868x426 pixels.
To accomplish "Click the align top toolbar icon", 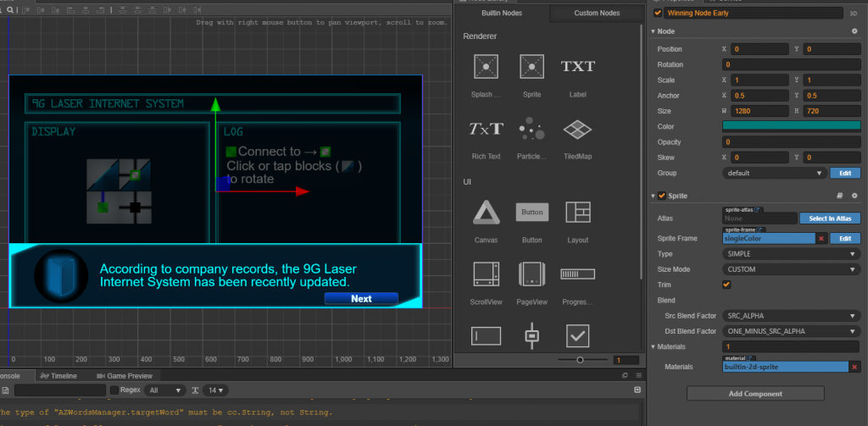I will click(25, 10).
